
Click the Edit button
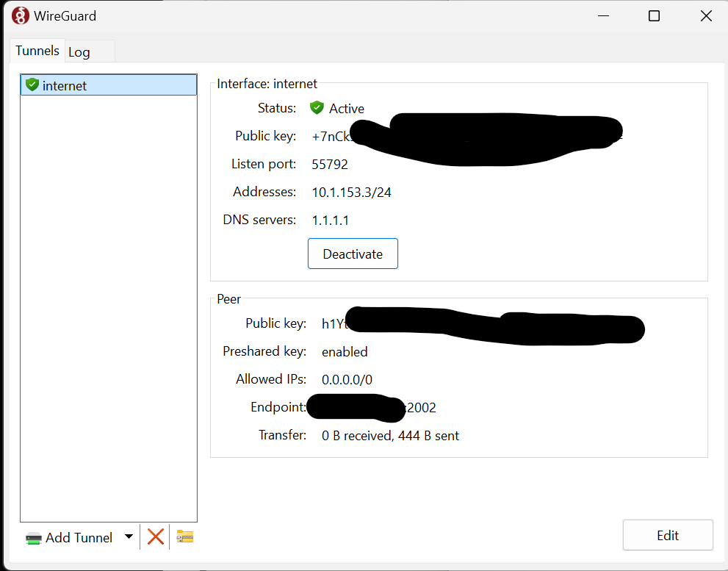coord(668,535)
